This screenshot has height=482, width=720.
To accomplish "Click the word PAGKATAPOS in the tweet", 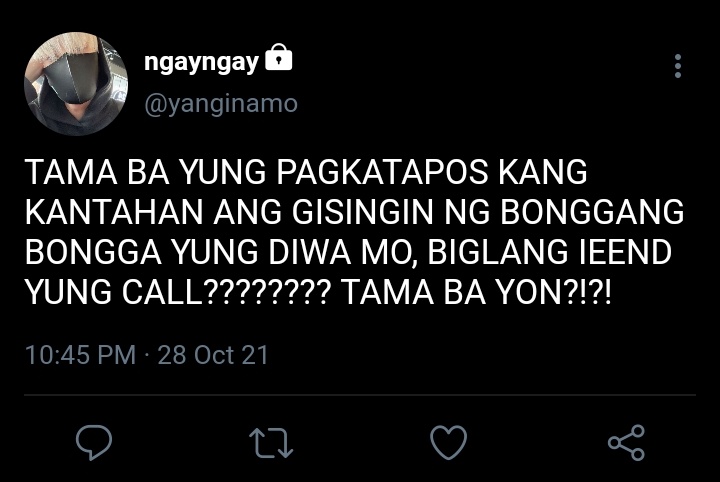I will [x=382, y=173].
